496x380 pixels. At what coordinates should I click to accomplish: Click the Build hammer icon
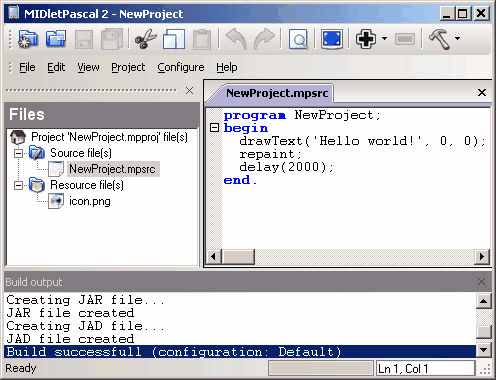(439, 39)
